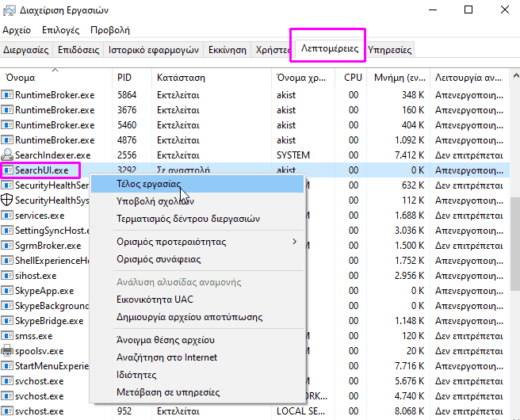The height and width of the screenshot is (420, 520).
Task: Open the Αρχείο menu
Action: click(x=17, y=30)
